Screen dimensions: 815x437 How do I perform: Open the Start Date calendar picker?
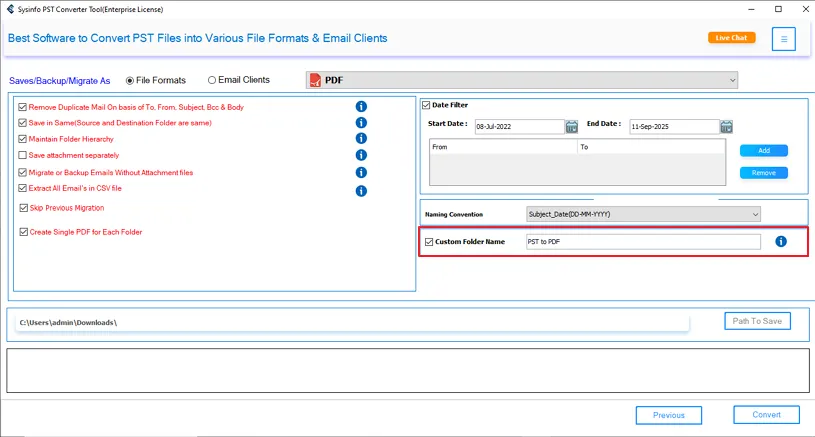coord(572,127)
